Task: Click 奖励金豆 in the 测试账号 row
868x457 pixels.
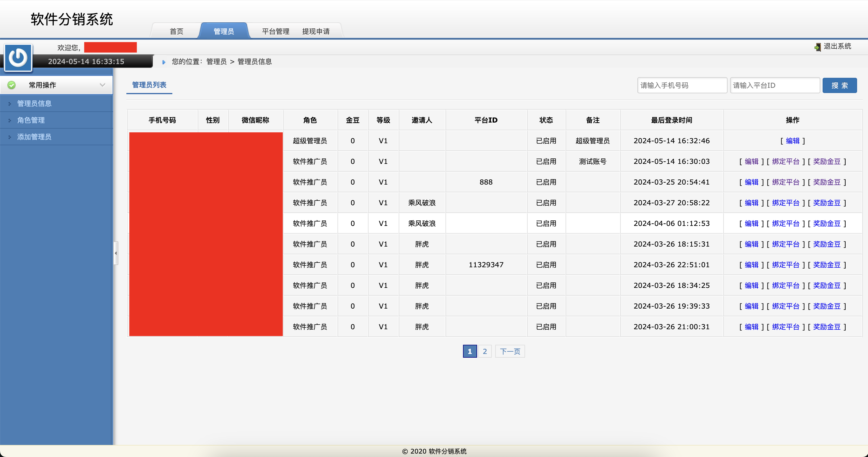Action: pos(827,161)
